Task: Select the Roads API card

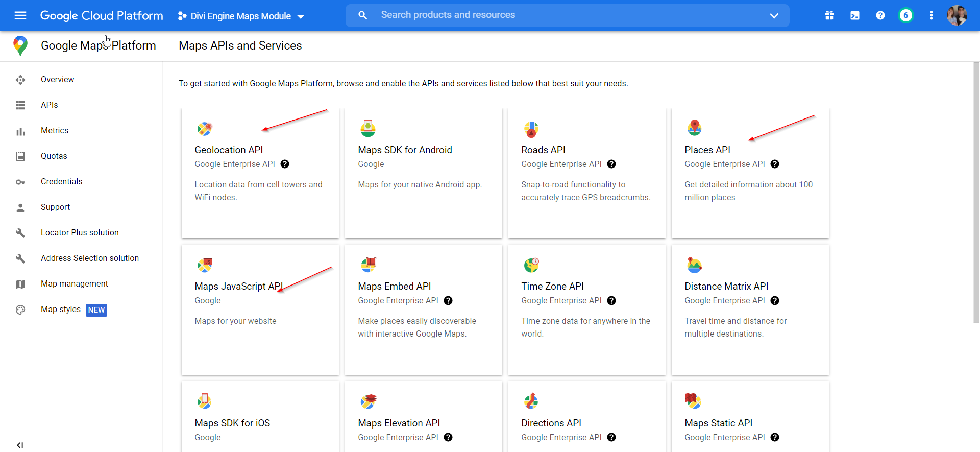Action: point(586,173)
